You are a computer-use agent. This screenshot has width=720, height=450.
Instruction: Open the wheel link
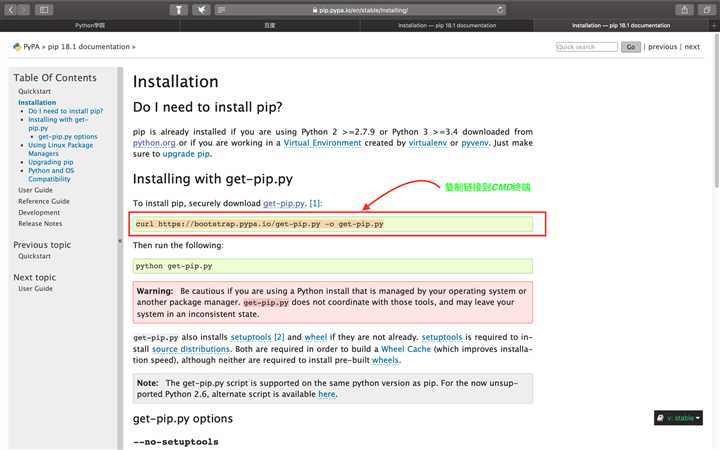(x=315, y=337)
